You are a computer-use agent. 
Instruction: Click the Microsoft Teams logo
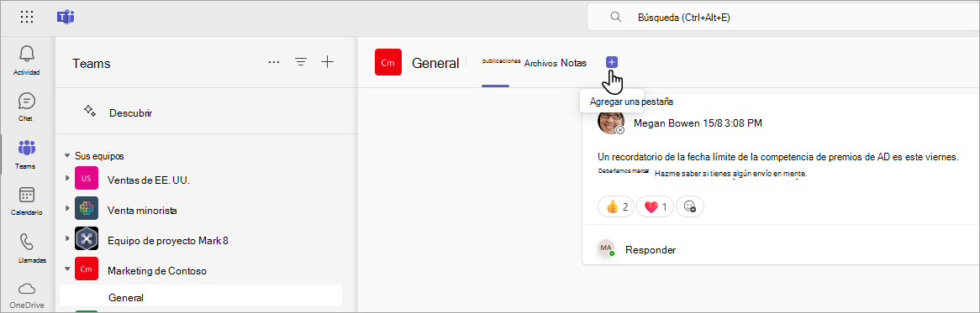65,17
